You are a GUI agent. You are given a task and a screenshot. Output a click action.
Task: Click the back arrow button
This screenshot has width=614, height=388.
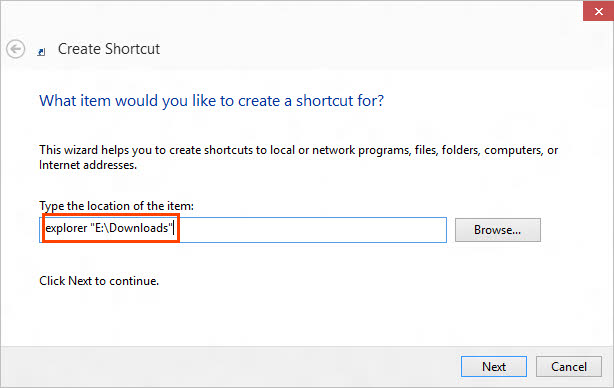(16, 49)
